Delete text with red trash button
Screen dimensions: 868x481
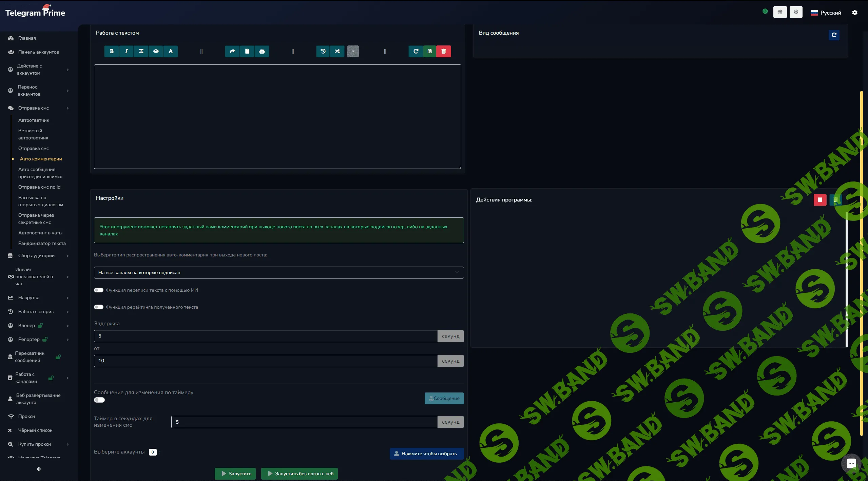click(443, 51)
